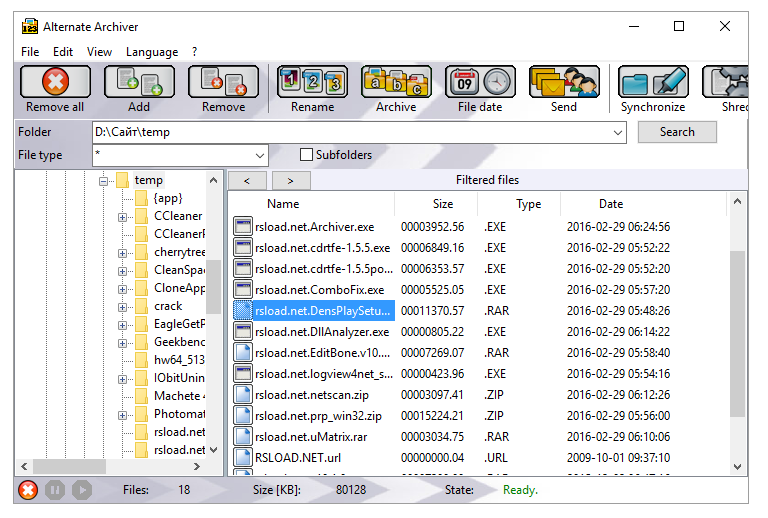Open the File menu

click(x=30, y=52)
